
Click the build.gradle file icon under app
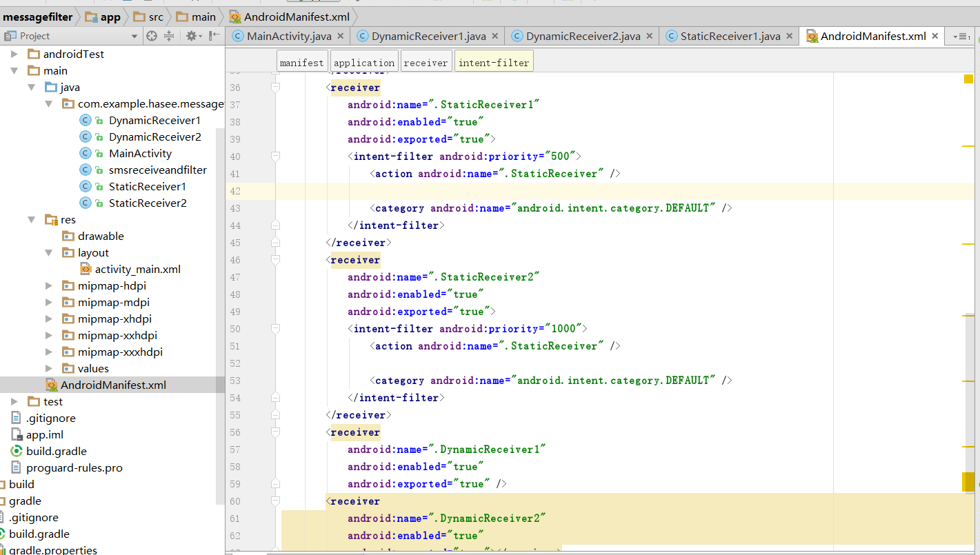16,451
